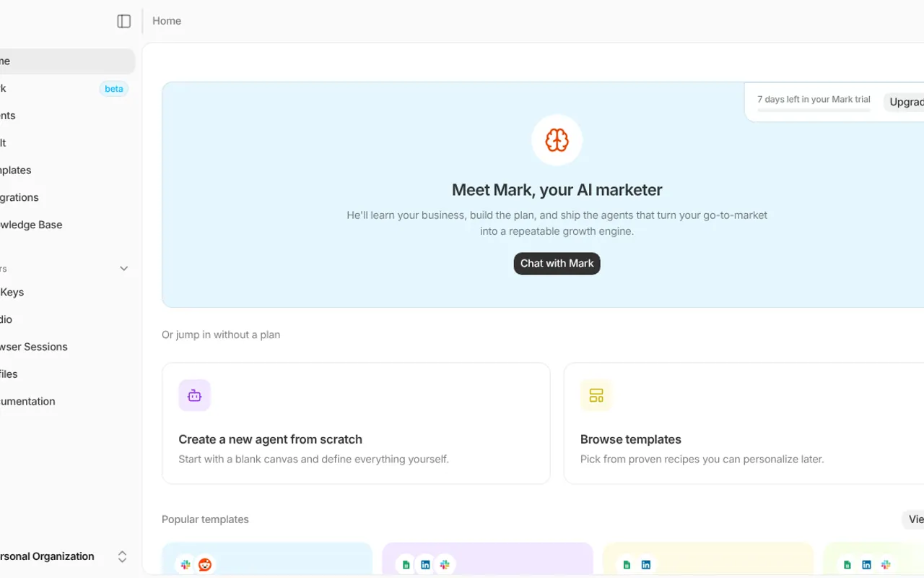
Task: Click the "Or jump in without a plan" text
Action: pyautogui.click(x=221, y=335)
